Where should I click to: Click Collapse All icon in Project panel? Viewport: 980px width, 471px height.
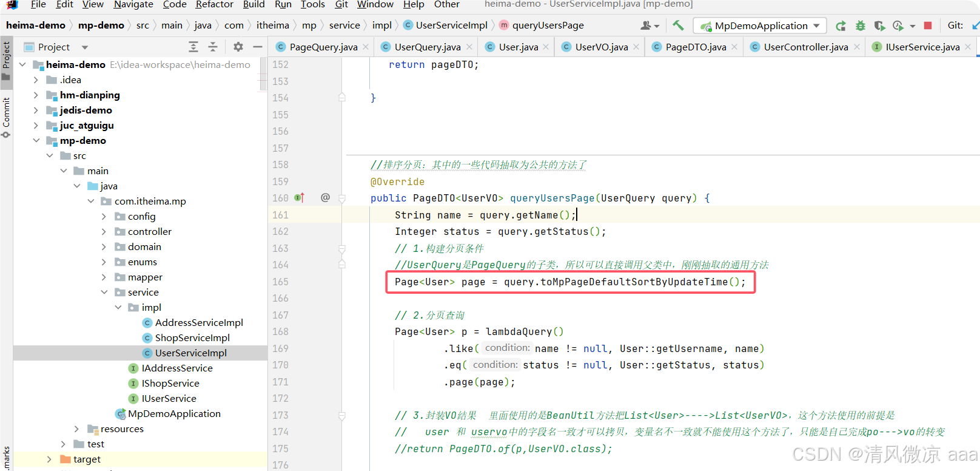click(213, 47)
